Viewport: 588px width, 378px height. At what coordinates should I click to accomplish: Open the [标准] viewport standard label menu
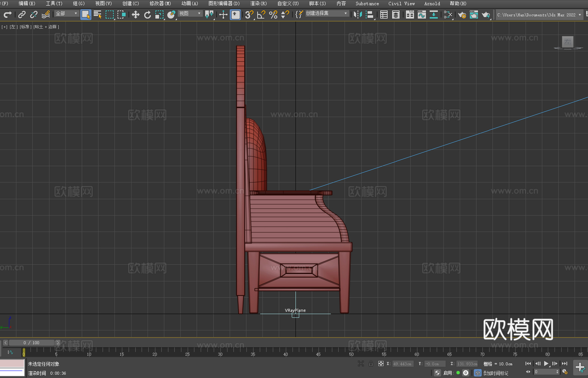coord(26,27)
